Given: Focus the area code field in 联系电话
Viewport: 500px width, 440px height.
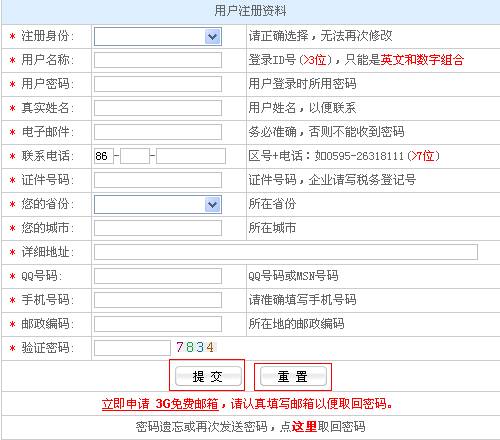Looking at the screenshot, I should 135,156.
